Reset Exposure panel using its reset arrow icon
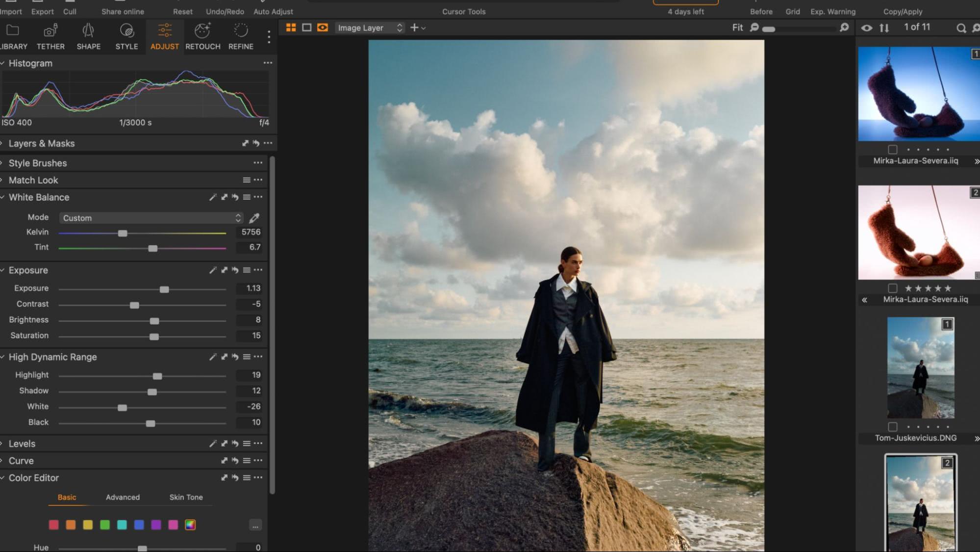980x552 pixels. tap(235, 270)
